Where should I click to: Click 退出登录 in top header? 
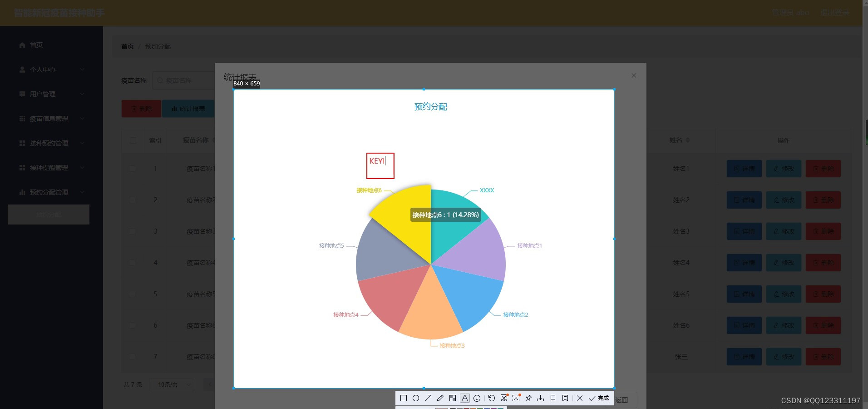(834, 13)
